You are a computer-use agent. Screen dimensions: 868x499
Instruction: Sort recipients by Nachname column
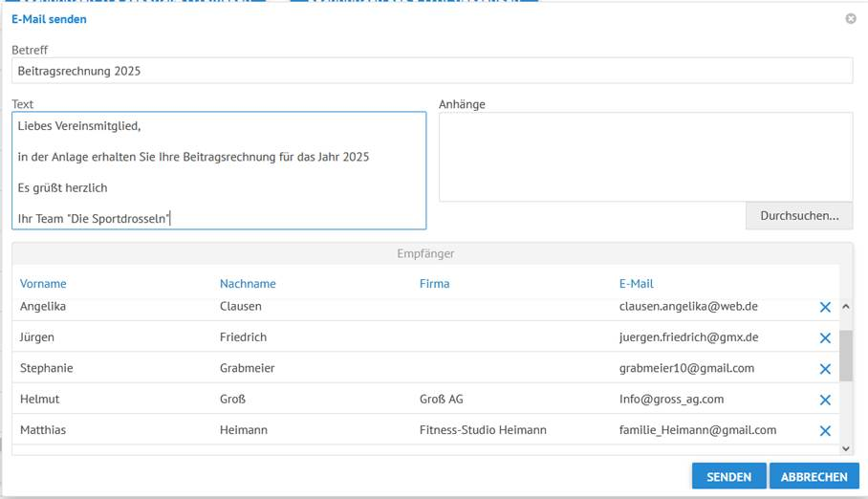pyautogui.click(x=248, y=283)
